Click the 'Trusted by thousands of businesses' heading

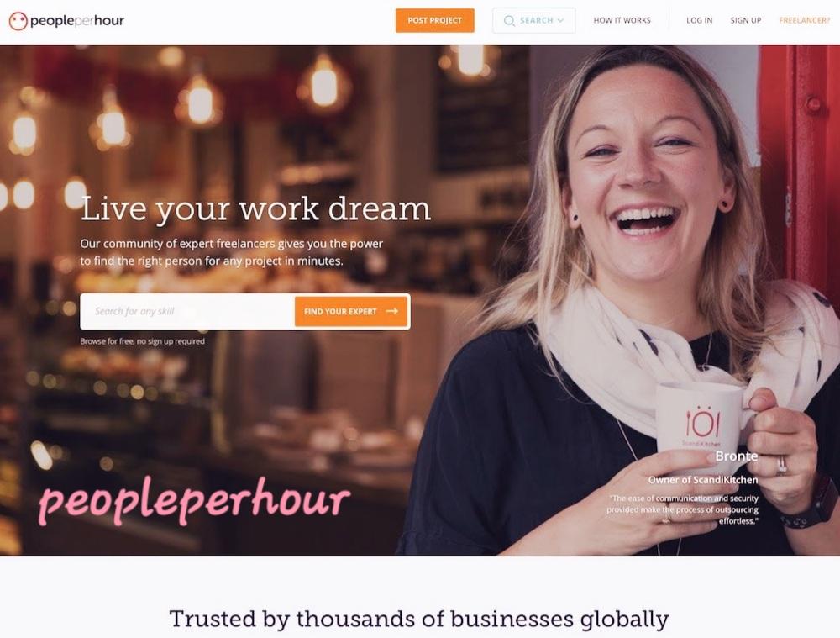(x=419, y=619)
